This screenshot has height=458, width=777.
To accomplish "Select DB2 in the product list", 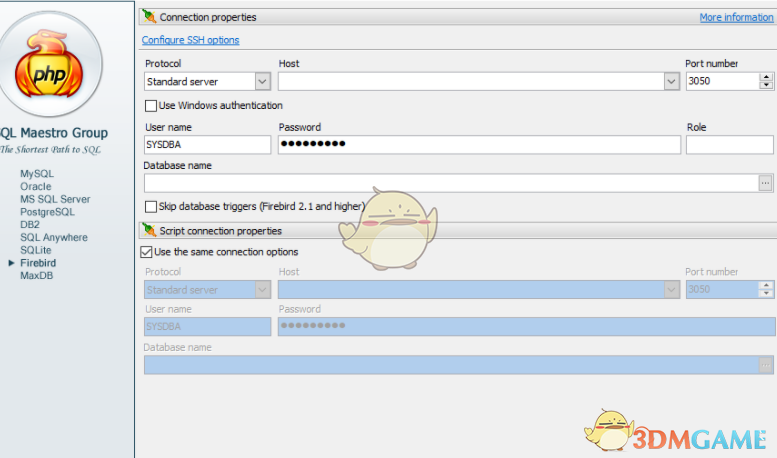I will pyautogui.click(x=30, y=225).
